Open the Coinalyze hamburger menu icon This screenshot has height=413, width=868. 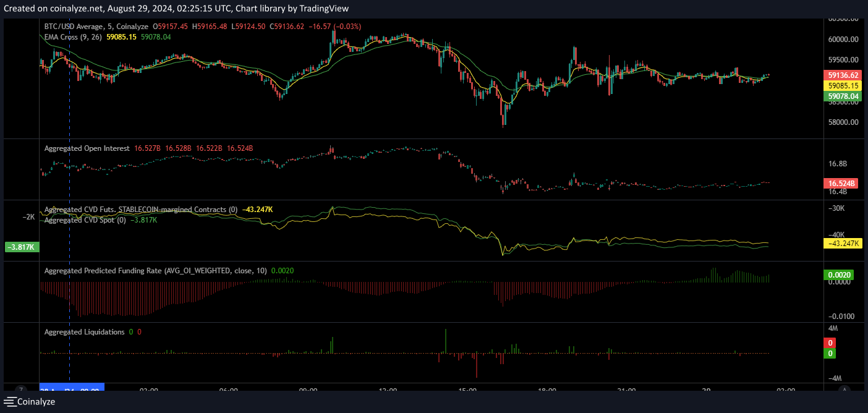pyautogui.click(x=9, y=402)
